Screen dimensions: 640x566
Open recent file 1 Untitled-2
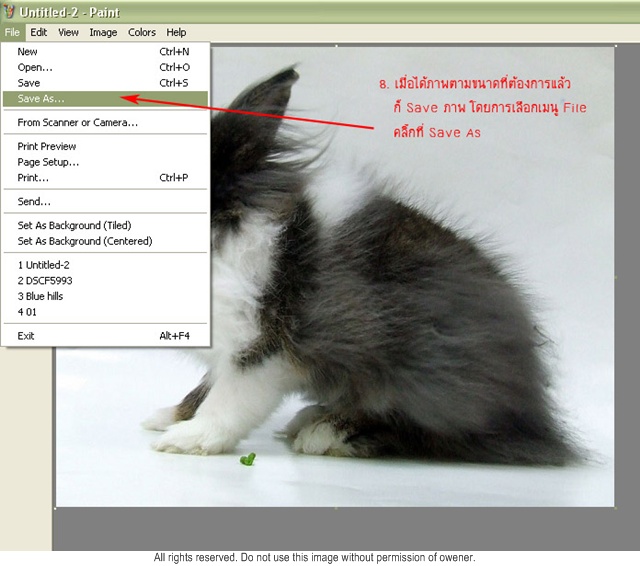105,265
